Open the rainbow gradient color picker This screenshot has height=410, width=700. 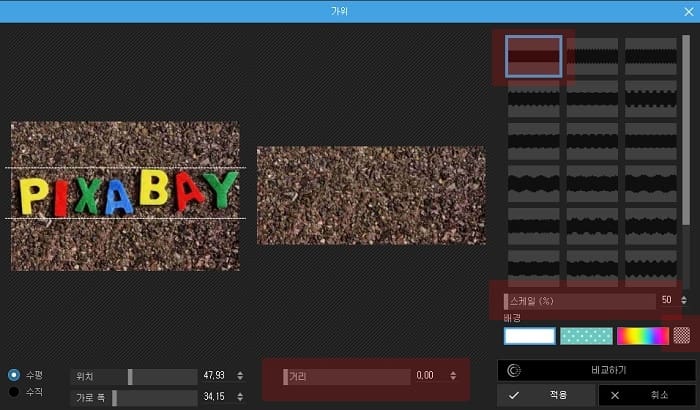(x=643, y=336)
